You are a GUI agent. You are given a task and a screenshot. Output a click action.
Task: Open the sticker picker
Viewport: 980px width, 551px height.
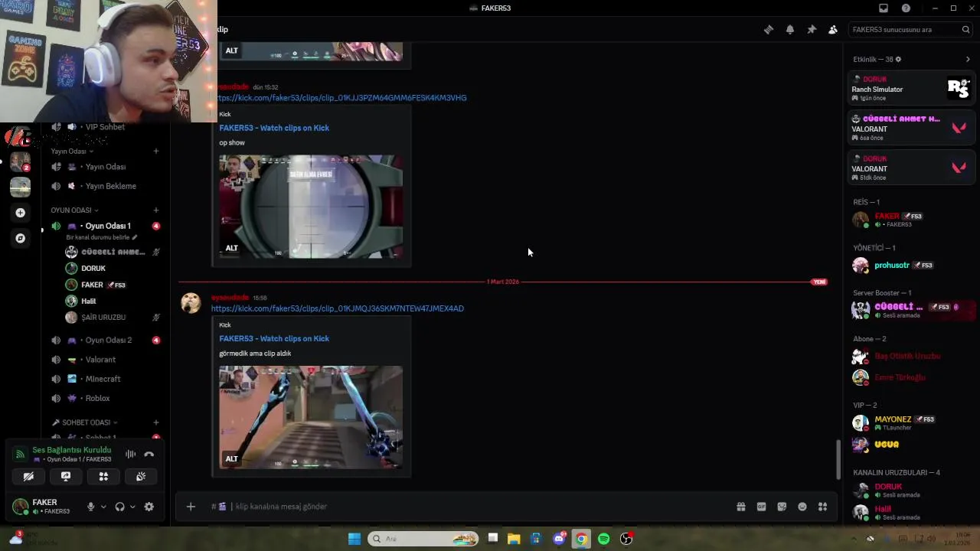click(x=782, y=507)
